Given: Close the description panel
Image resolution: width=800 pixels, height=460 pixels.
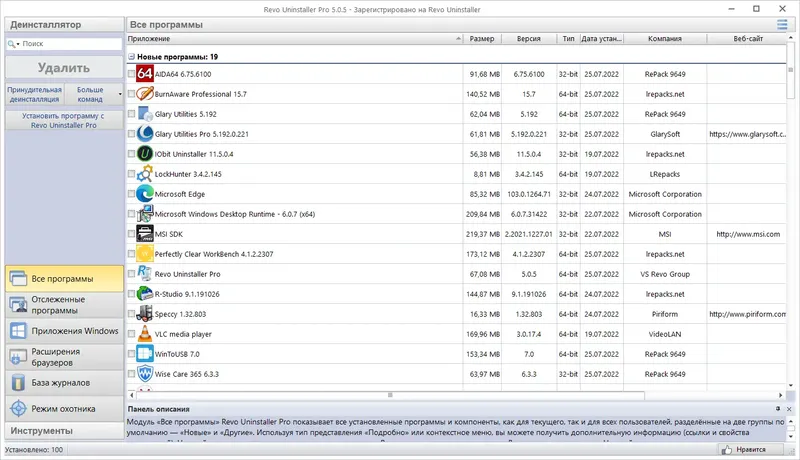Looking at the screenshot, I should [789, 409].
